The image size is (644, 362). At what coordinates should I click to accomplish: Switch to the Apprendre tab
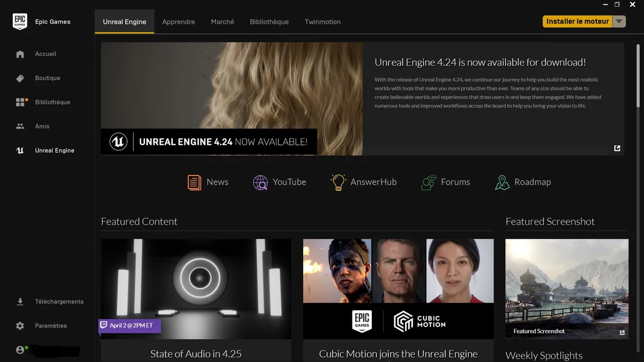(x=179, y=22)
